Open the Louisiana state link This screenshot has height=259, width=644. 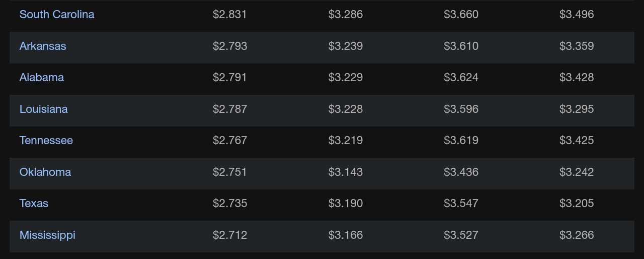(x=43, y=109)
